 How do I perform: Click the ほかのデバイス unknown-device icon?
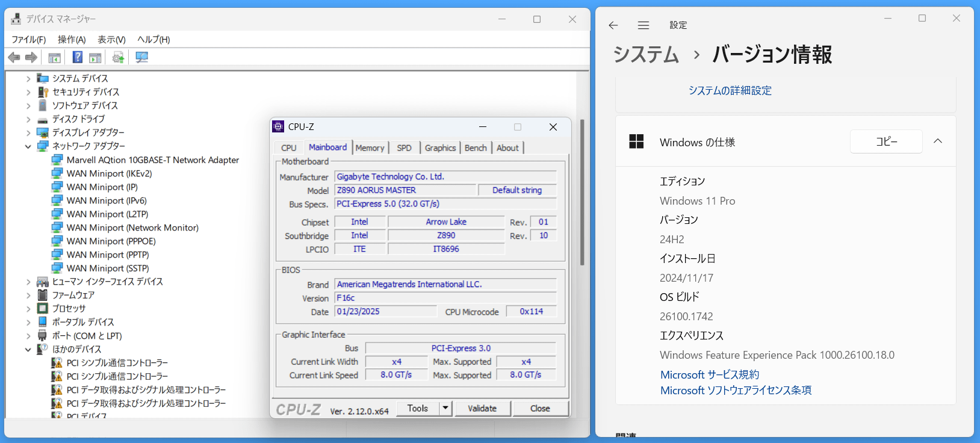coord(43,349)
